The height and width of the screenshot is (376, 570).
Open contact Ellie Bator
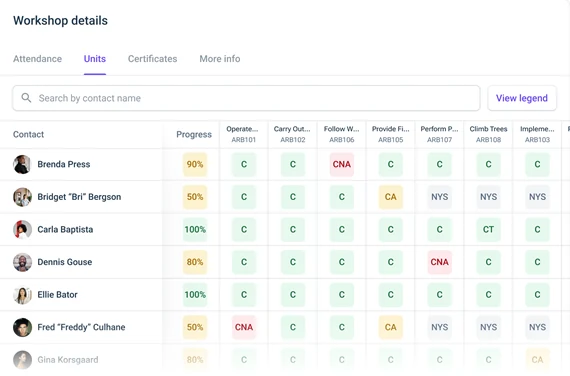[x=57, y=295]
